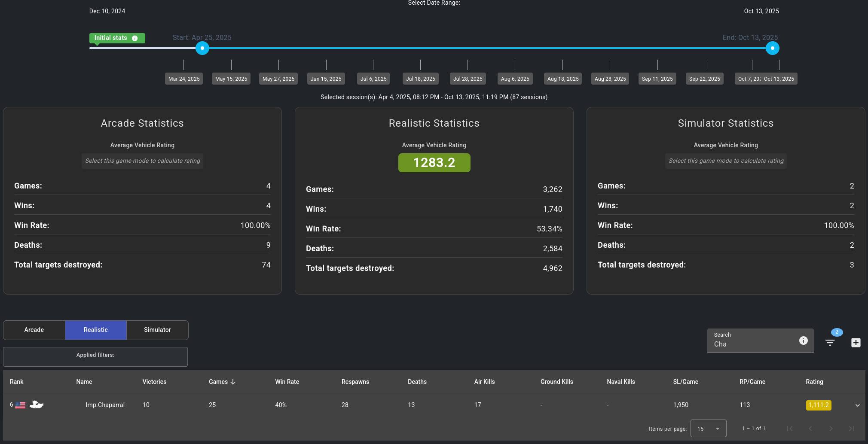This screenshot has width=868, height=444.
Task: Click the Search field info icon
Action: pyautogui.click(x=803, y=341)
